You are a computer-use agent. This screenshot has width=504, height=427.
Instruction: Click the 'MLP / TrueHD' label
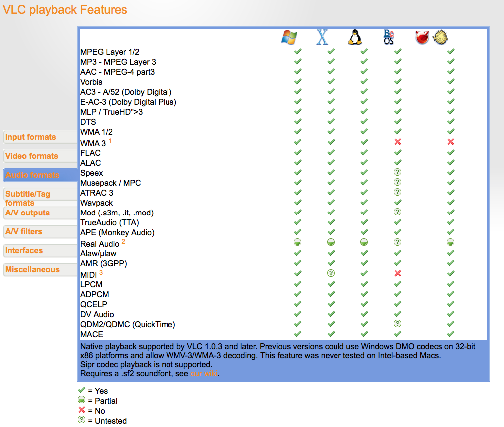coord(112,112)
